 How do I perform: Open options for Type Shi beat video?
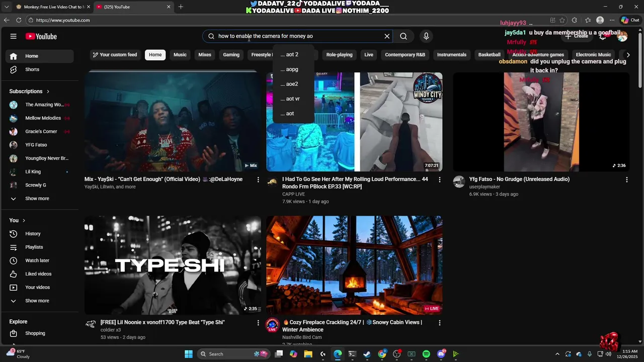click(x=258, y=323)
